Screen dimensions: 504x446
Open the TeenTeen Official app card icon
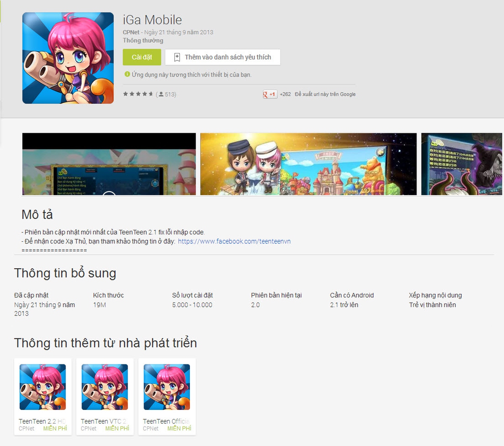167,387
